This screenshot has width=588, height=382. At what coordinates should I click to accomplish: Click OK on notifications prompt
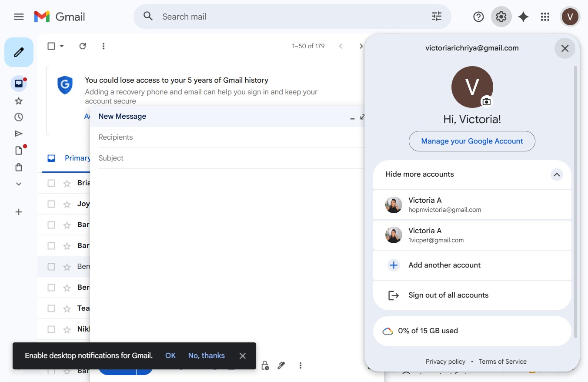[170, 356]
